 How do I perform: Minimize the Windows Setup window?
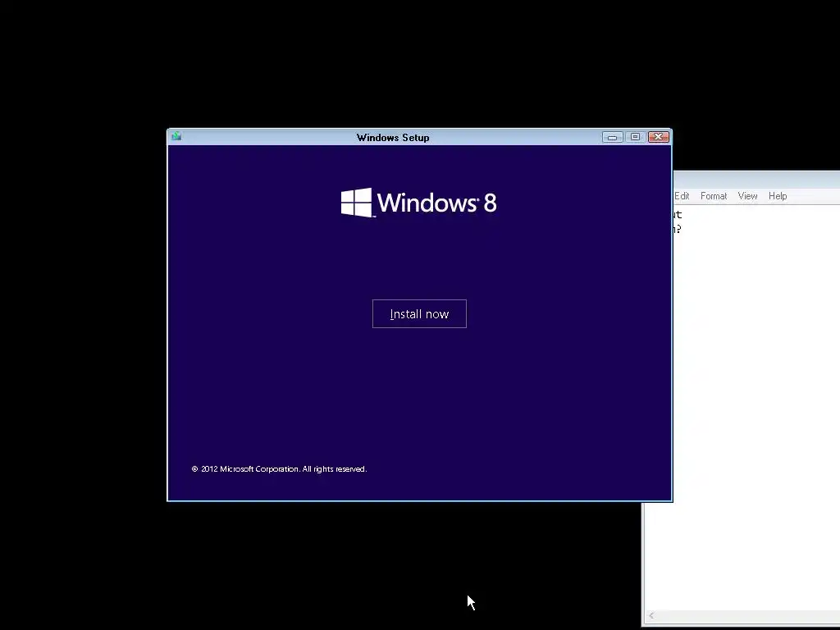point(612,137)
